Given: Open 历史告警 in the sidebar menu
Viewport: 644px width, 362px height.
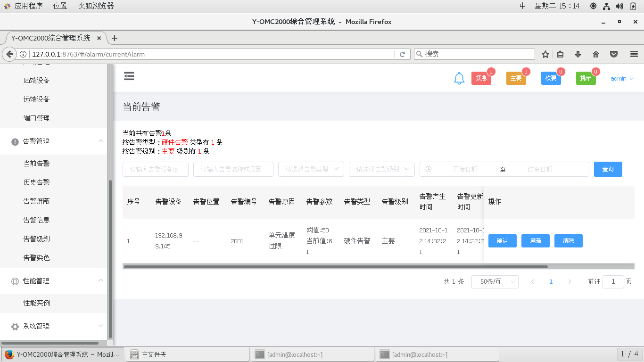Looking at the screenshot, I should pyautogui.click(x=37, y=182).
